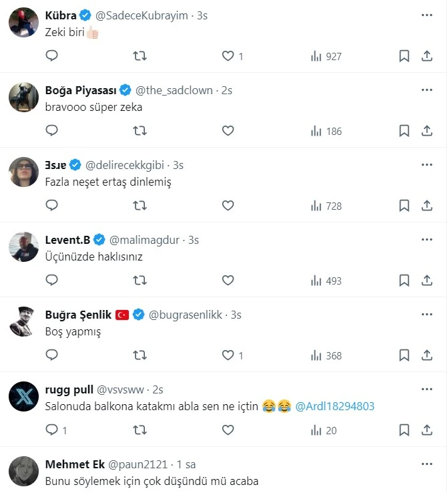
Task: Share the "Fazla neşet ertaş dinlemiş" tweet
Action: pos(427,206)
